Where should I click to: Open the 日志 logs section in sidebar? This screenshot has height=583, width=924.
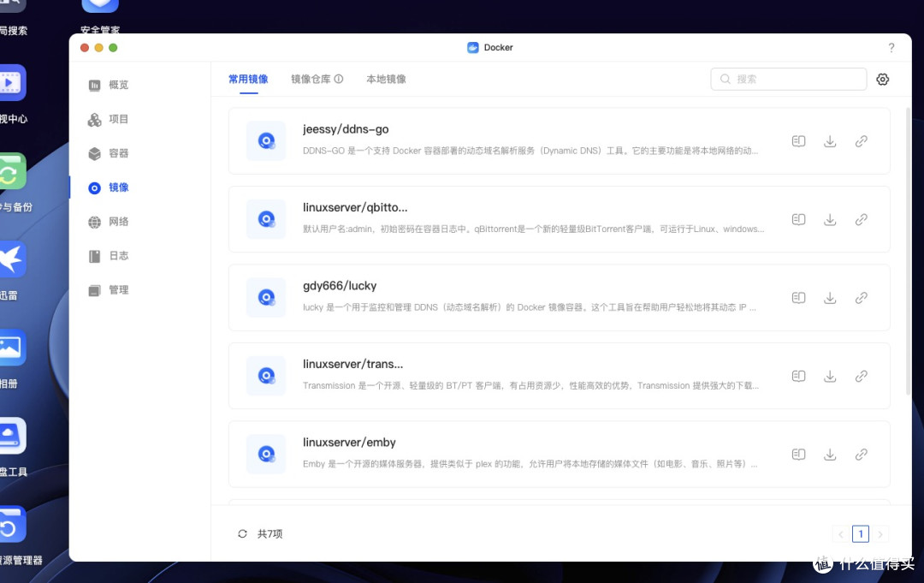click(109, 256)
